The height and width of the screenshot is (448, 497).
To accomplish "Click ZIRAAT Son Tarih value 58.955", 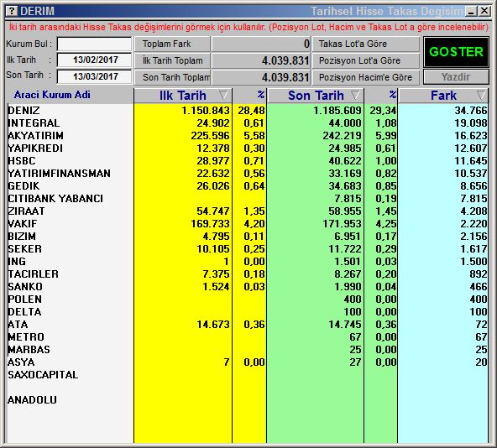I will click(345, 211).
